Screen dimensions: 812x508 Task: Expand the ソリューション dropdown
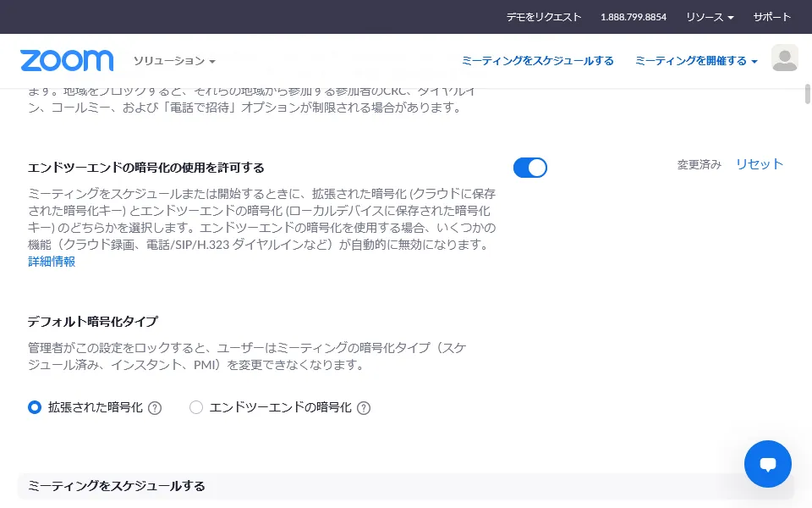174,61
